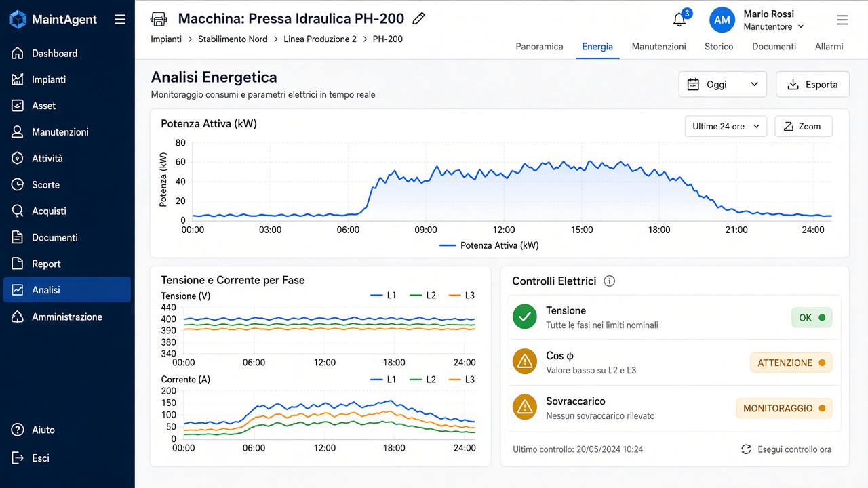Click the AM user avatar
This screenshot has width=868, height=488.
[x=722, y=20]
